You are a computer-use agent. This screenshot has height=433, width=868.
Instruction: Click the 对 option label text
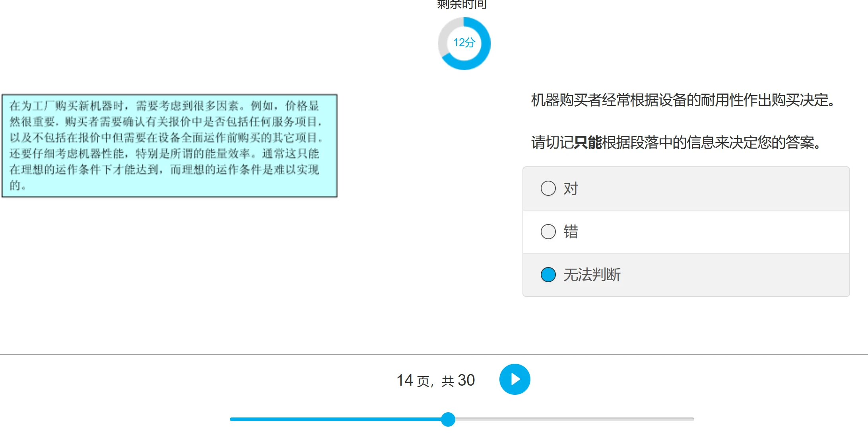point(571,189)
